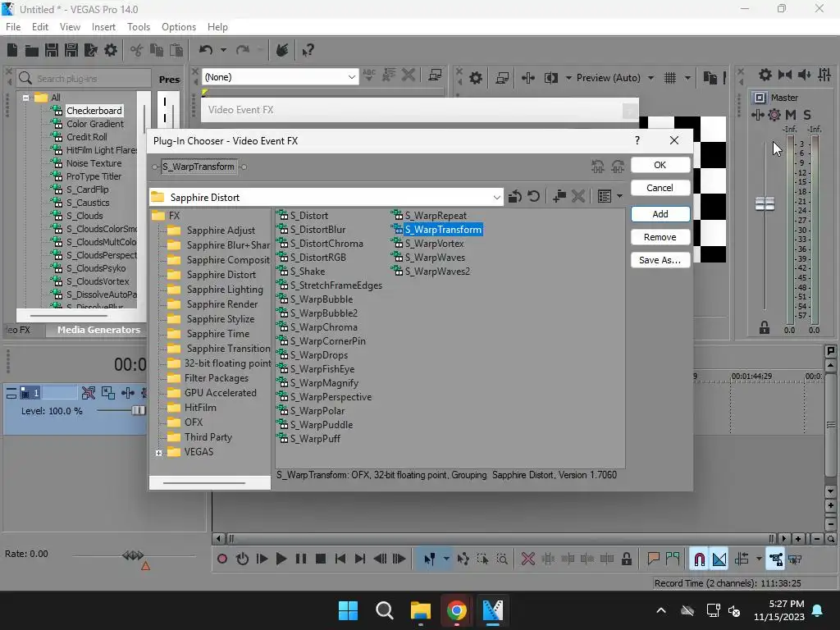The image size is (840, 630).
Task: Open the File menu
Action: (x=13, y=27)
